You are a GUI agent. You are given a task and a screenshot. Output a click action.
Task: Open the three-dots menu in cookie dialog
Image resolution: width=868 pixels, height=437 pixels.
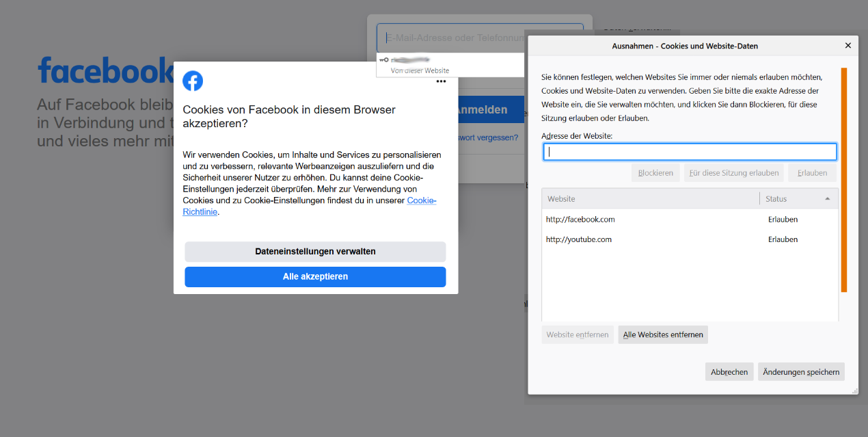pyautogui.click(x=441, y=81)
